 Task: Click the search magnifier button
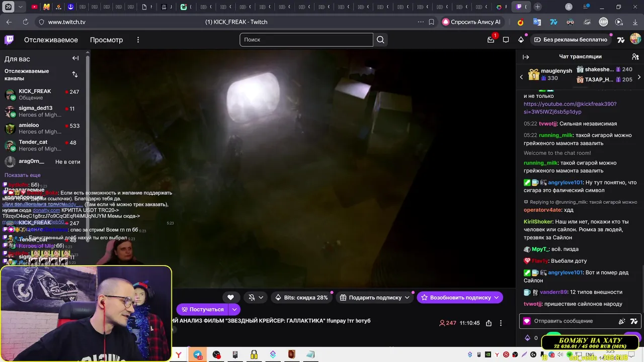pyautogui.click(x=380, y=40)
